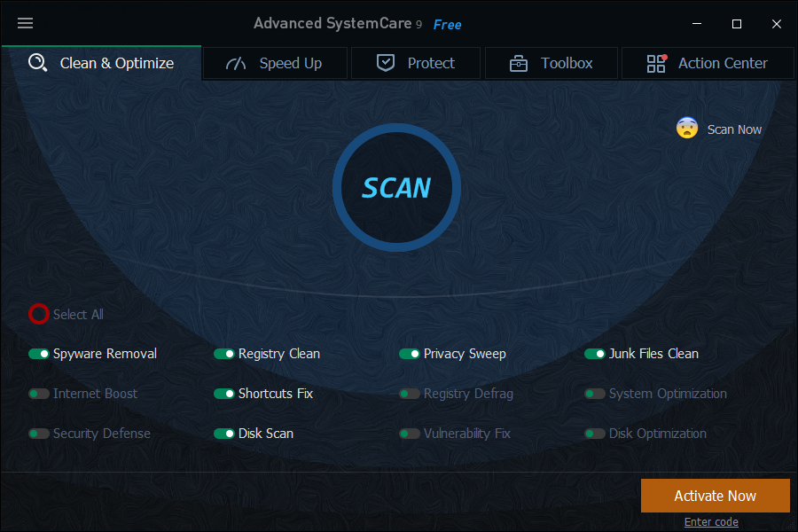
Task: Close the Advanced SystemCare window
Action: [776, 24]
